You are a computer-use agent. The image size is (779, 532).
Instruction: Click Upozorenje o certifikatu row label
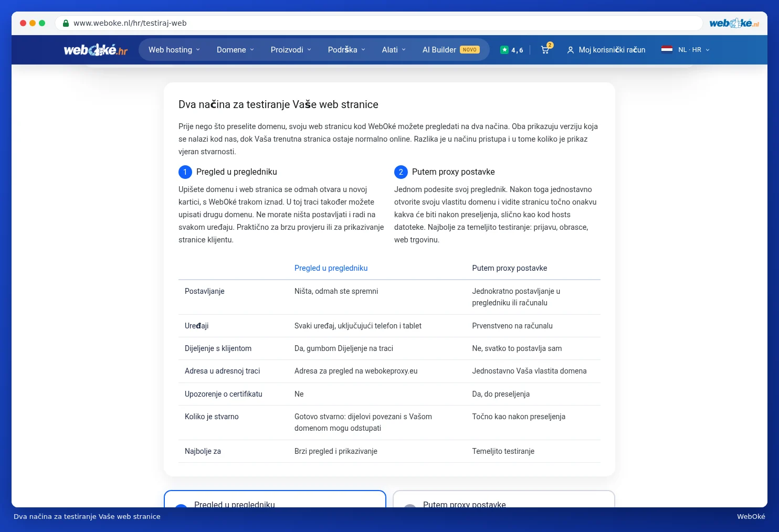pyautogui.click(x=223, y=394)
